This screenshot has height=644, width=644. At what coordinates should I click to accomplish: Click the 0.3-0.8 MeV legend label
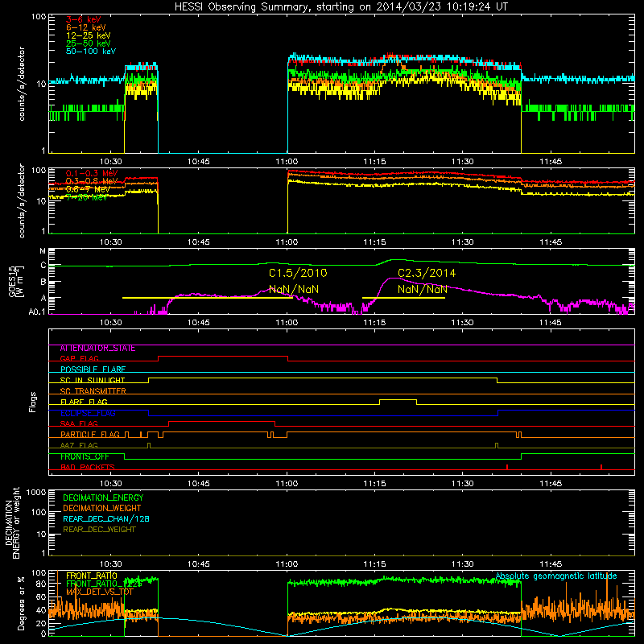(x=92, y=181)
